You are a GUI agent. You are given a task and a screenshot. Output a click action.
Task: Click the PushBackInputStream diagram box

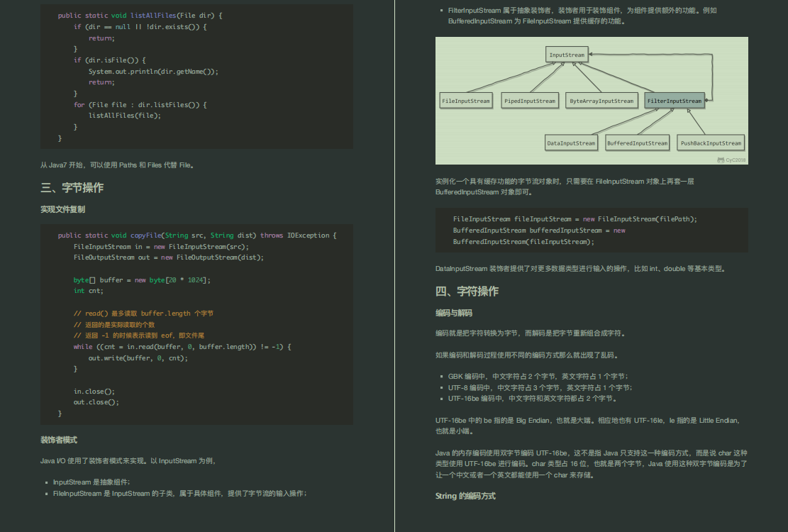711,143
